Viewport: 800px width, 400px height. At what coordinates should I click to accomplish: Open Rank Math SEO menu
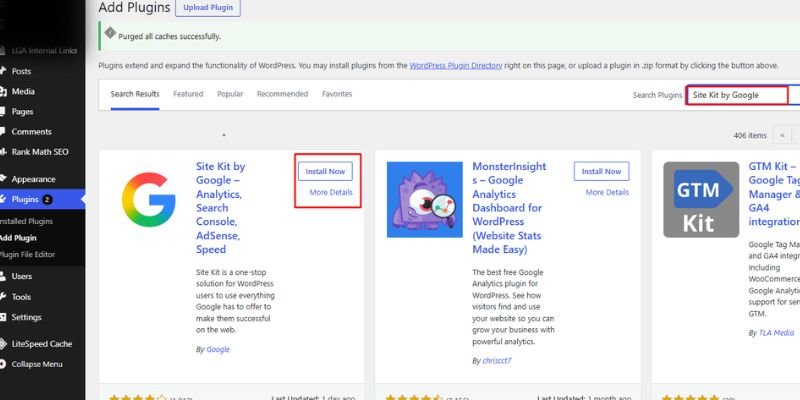[x=42, y=152]
